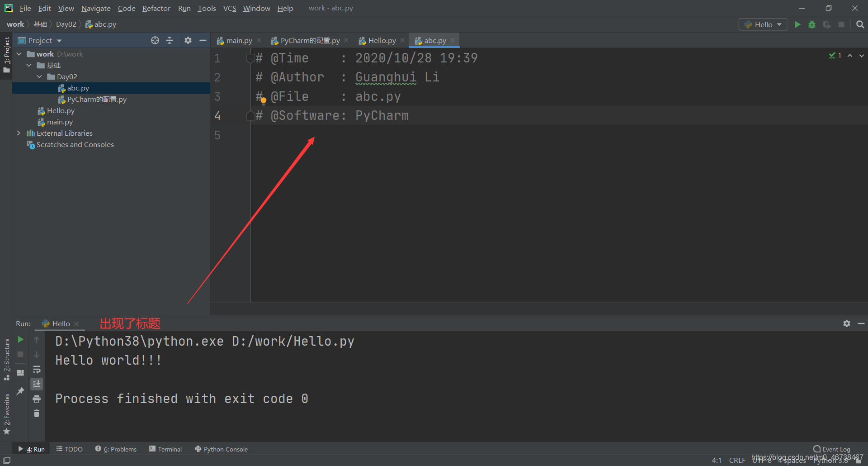Open File menu
This screenshot has height=466, width=868.
[25, 8]
